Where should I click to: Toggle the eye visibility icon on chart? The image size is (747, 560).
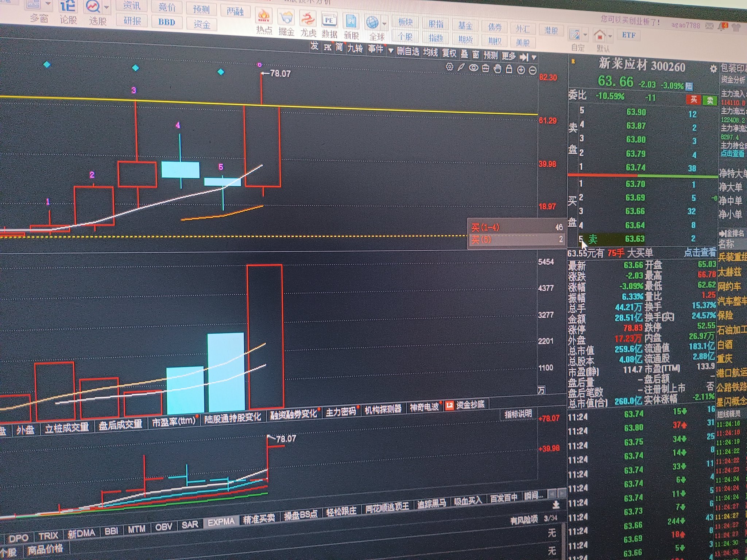click(473, 68)
